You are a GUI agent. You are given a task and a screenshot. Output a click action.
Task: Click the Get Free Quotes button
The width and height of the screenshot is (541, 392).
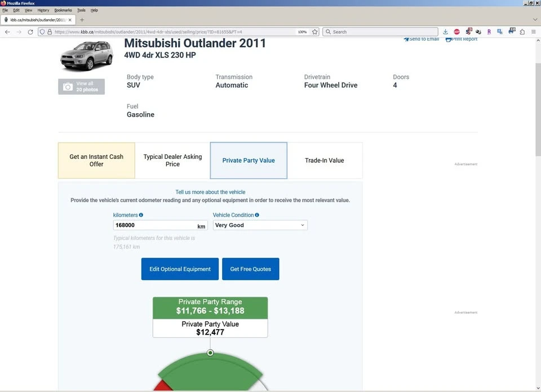click(x=250, y=269)
